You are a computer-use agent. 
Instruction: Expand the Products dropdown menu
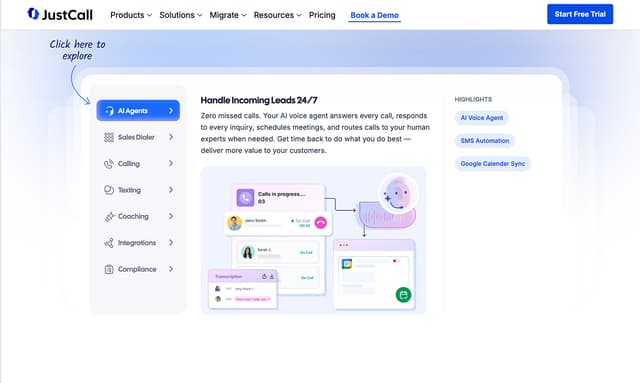pos(131,15)
